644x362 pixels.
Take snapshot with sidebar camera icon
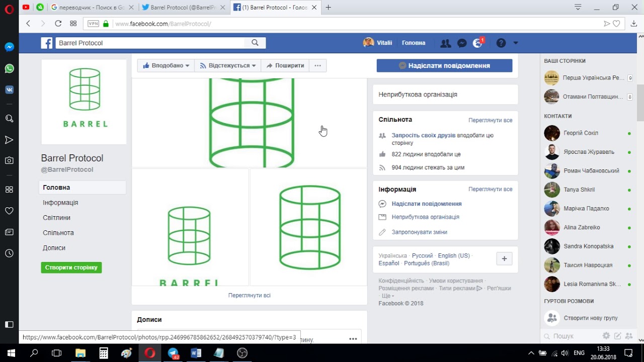[x=9, y=160]
